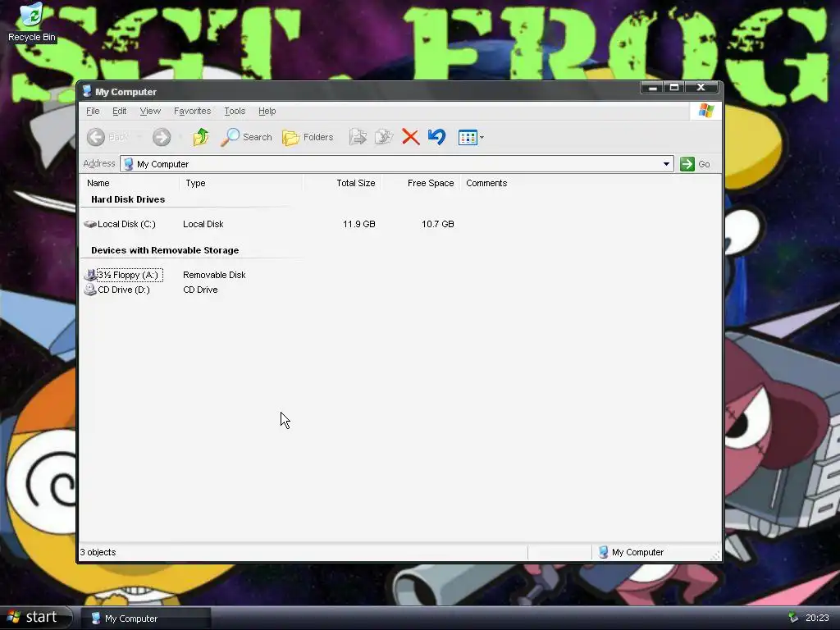The height and width of the screenshot is (630, 840).
Task: Click the Removable Disk type text
Action: pos(214,275)
